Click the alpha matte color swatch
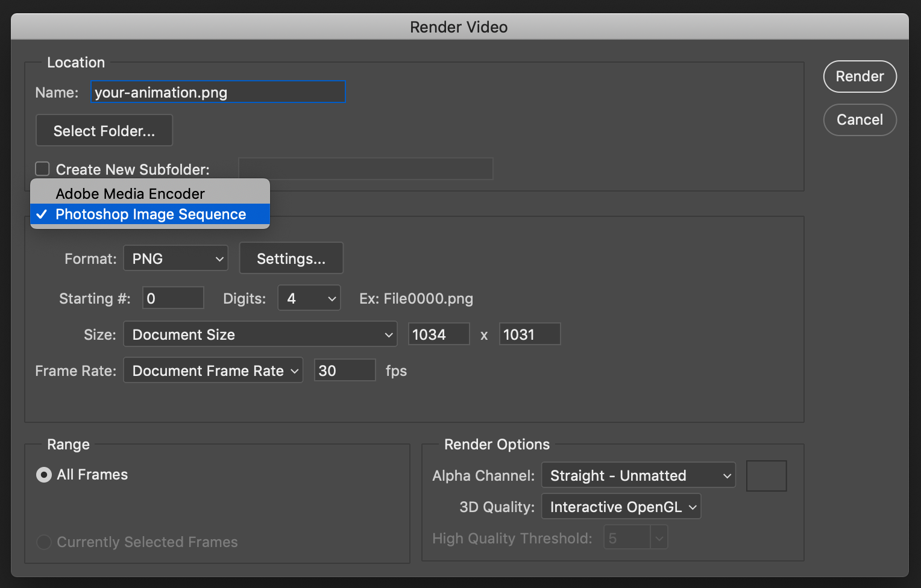 point(766,476)
